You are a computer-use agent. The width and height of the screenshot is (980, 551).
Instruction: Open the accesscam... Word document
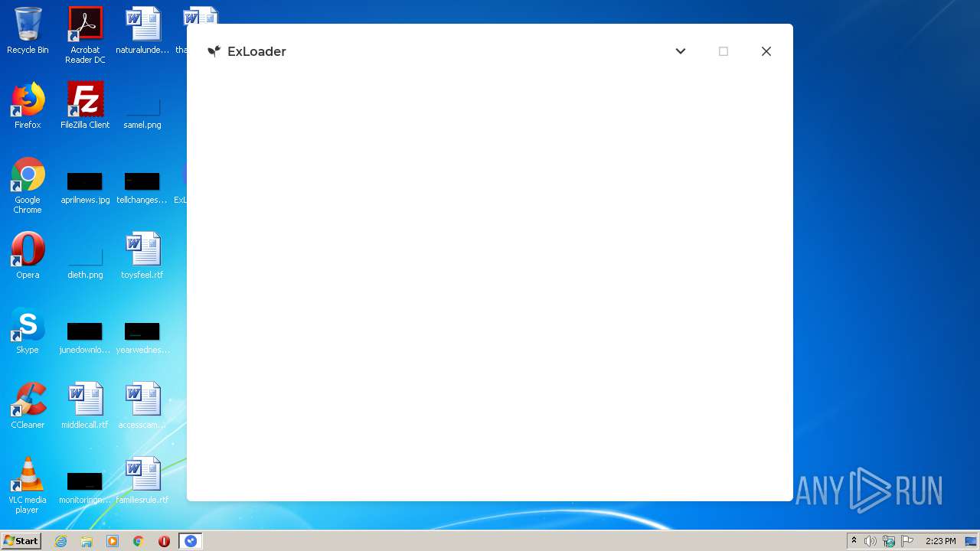(x=142, y=406)
